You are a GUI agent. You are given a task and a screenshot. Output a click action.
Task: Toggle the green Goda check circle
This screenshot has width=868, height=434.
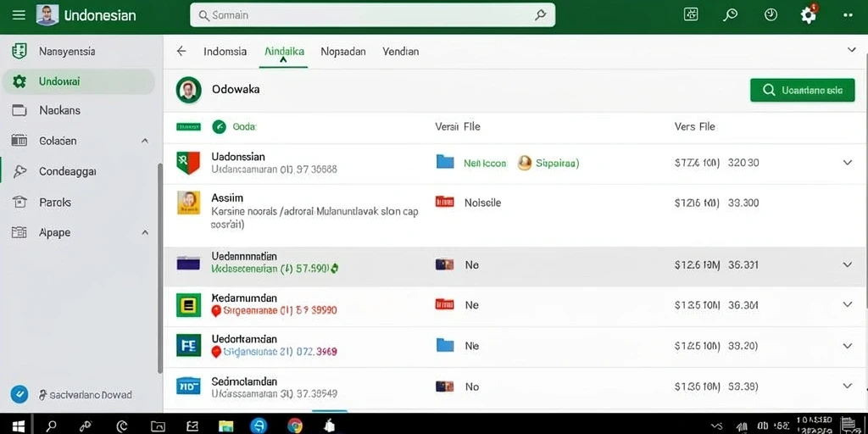click(220, 127)
